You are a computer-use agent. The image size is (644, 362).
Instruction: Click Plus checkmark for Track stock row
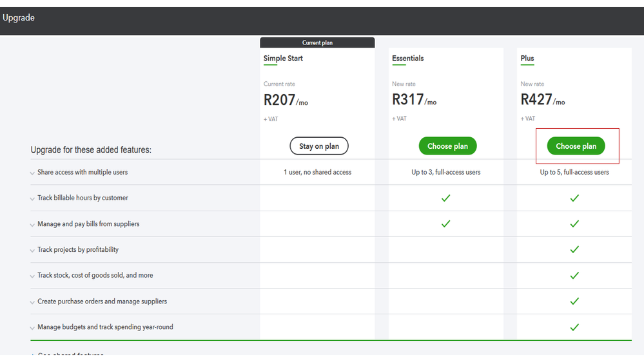(574, 276)
